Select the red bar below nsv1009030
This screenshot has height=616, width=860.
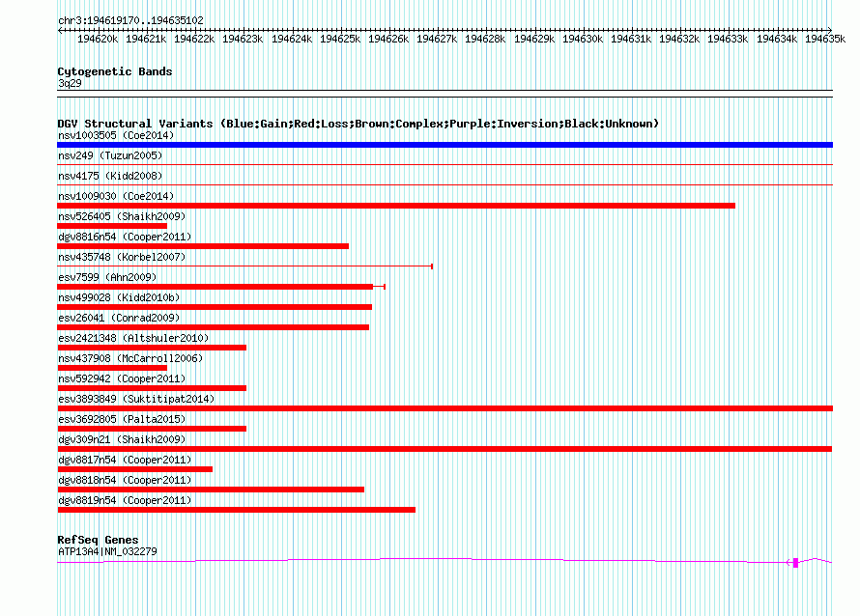(x=396, y=206)
